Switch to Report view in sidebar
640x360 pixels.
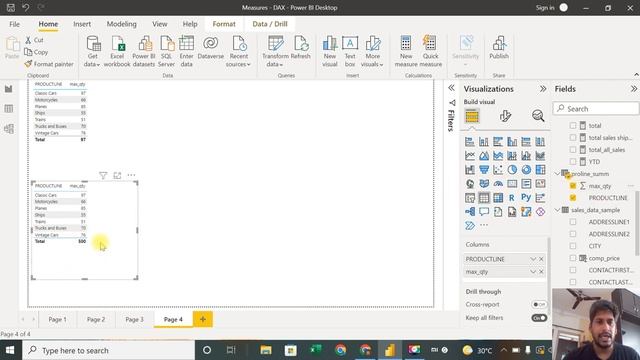pyautogui.click(x=9, y=89)
